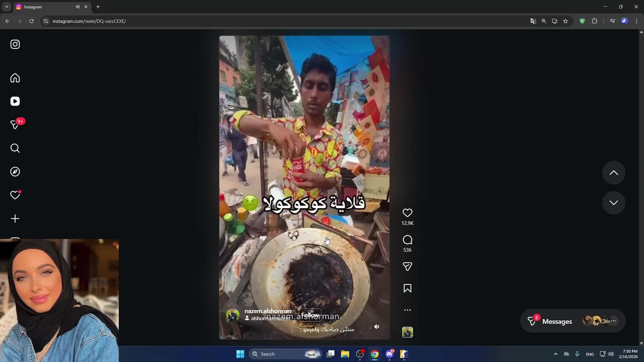The image size is (644, 362).
Task: Open Chrome's three-dot main menu
Action: pos(636,21)
